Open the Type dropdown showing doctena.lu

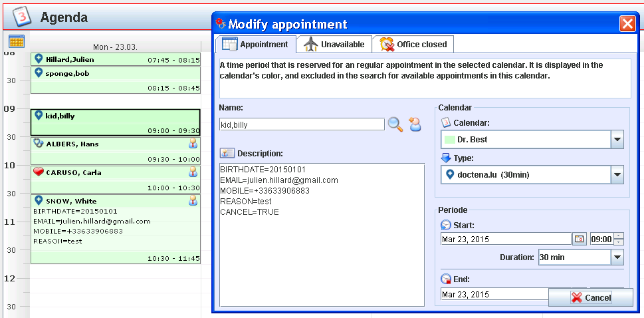coord(617,175)
